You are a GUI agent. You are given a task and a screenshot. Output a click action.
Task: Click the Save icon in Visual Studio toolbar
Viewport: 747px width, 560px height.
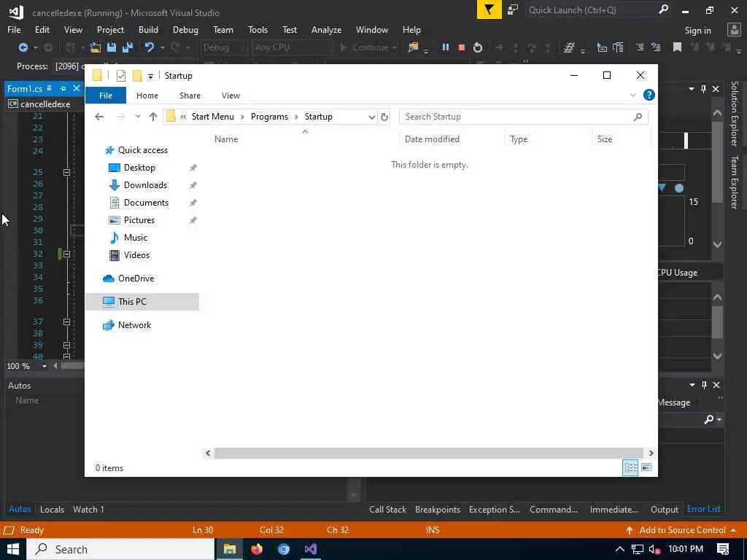tap(112, 47)
